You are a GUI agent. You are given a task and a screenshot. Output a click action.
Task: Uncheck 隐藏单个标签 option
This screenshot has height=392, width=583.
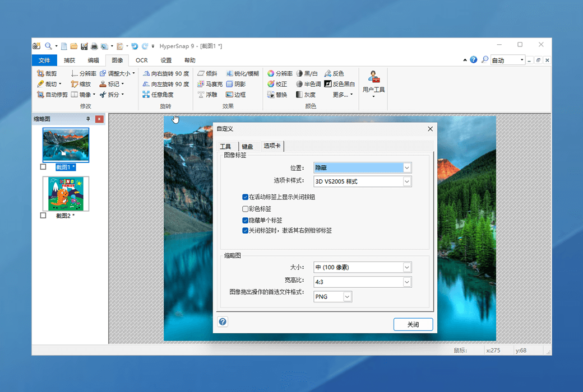246,220
